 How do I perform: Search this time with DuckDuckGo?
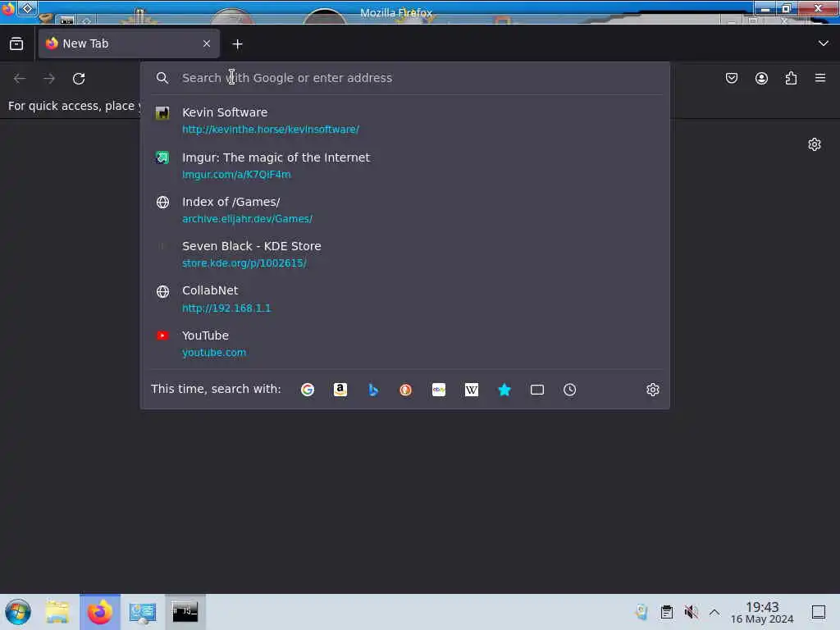tap(405, 390)
